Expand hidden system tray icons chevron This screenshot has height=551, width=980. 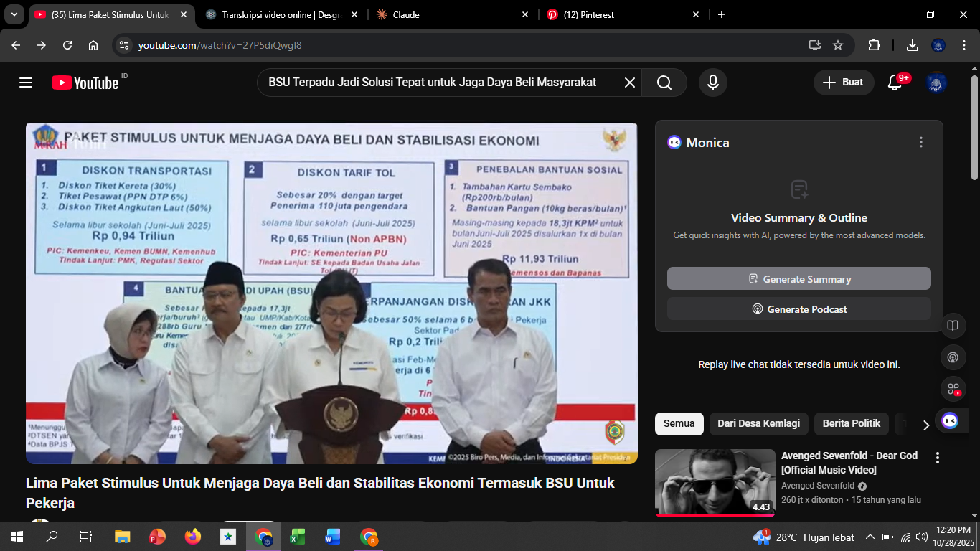tap(869, 536)
